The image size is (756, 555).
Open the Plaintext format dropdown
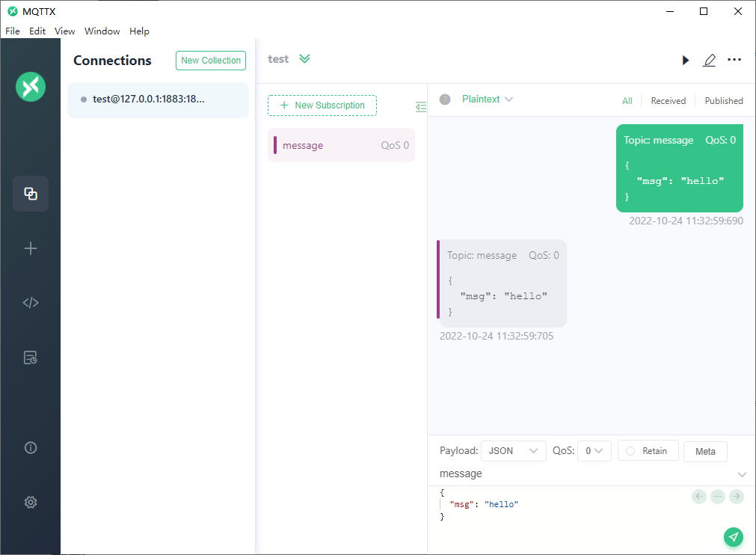488,99
